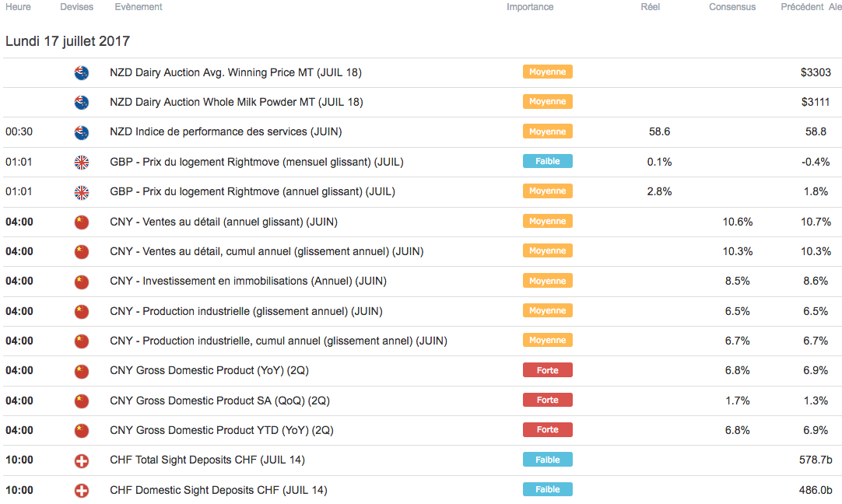The width and height of the screenshot is (842, 504).
Task: Click the UK flag beside Rightmove mensuel glissant
Action: click(x=81, y=163)
